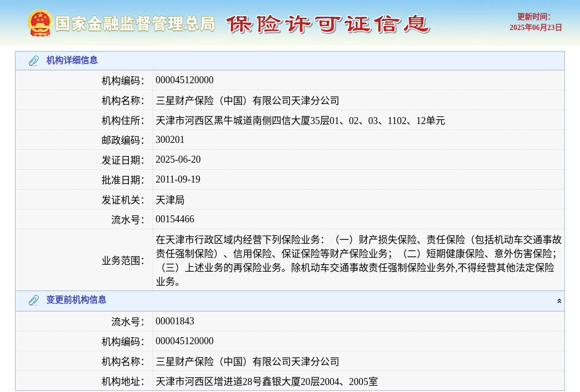
Task: Click the update date 2025年06月23日
Action: (535, 28)
